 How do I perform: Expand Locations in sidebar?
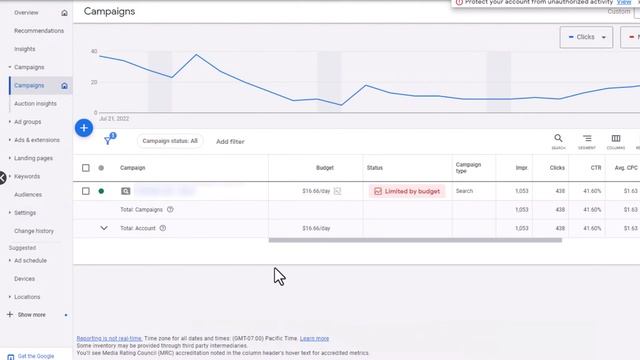pyautogui.click(x=10, y=297)
